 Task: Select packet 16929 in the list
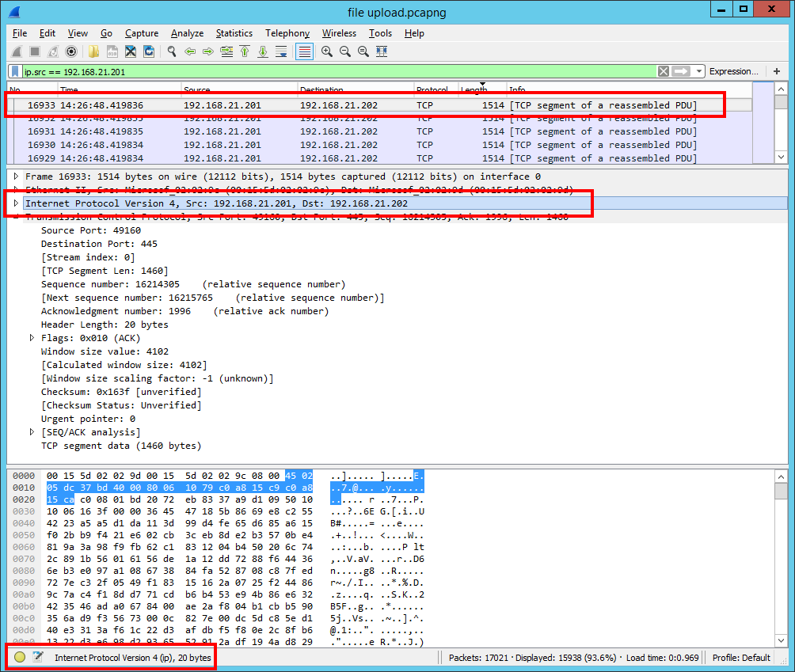click(x=379, y=158)
